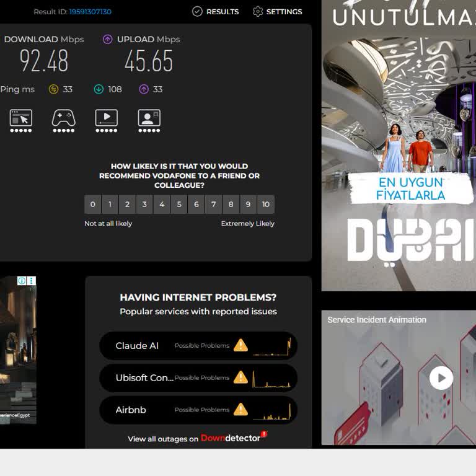This screenshot has height=476, width=476.
Task: Rate recommendation score 3
Action: [144, 205]
